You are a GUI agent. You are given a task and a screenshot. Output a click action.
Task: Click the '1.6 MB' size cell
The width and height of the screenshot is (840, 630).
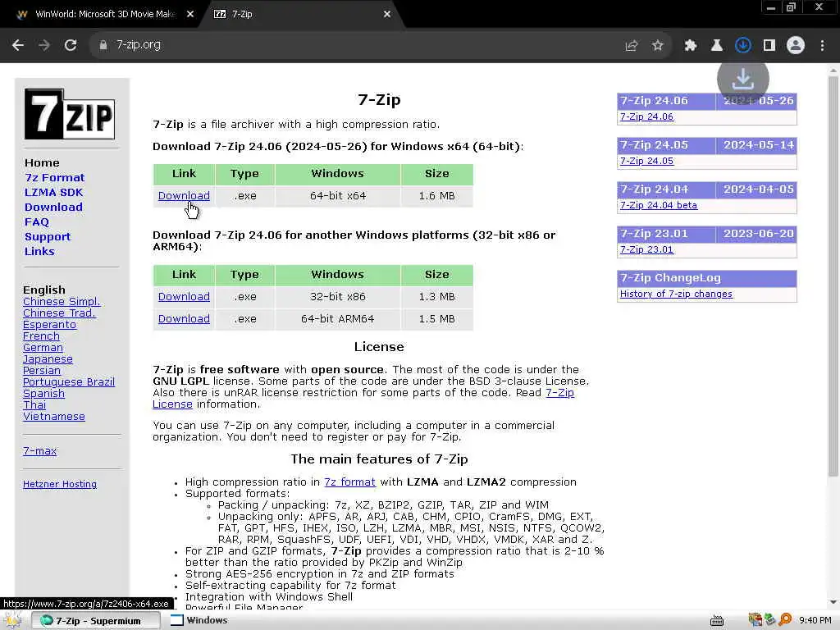coord(437,196)
